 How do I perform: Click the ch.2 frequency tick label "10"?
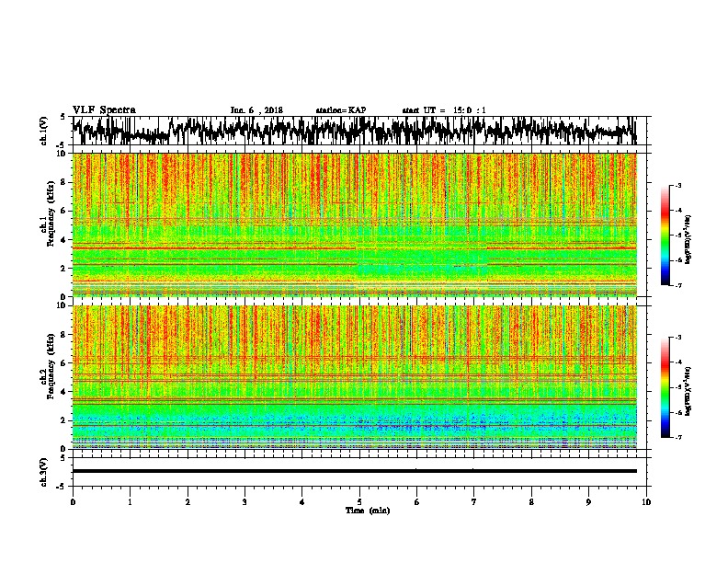62,306
